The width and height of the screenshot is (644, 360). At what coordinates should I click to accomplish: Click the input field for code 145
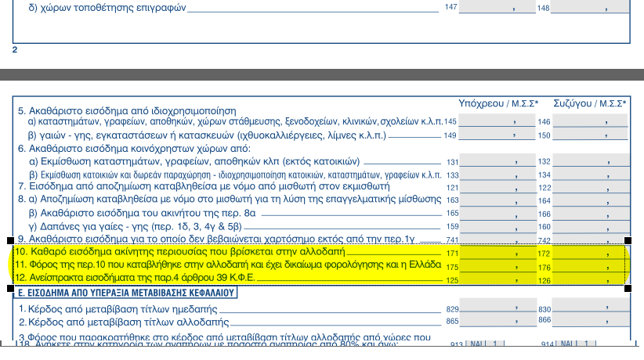[497, 121]
